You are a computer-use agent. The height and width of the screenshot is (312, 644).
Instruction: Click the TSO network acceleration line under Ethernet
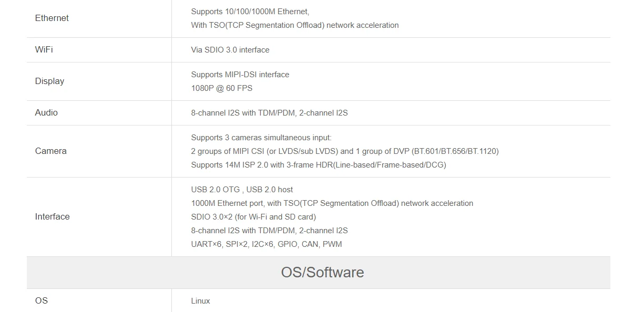(294, 25)
